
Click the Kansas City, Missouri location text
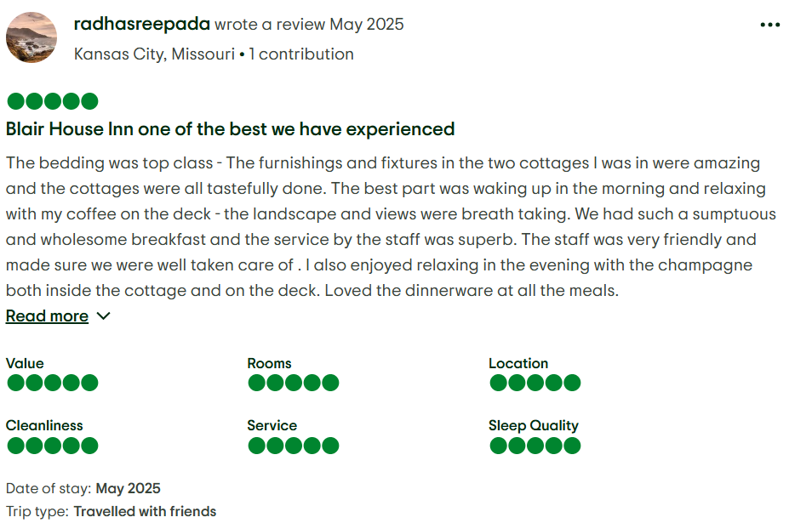pos(154,54)
